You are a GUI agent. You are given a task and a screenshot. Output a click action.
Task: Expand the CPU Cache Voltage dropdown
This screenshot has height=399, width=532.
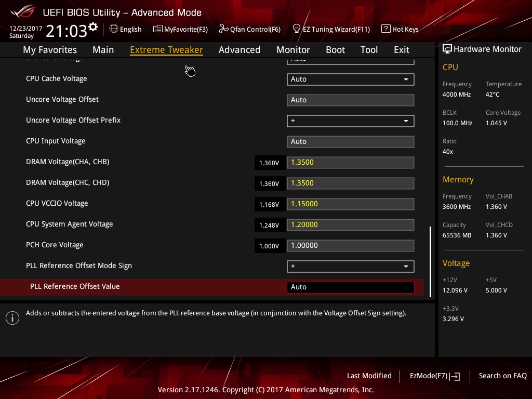[x=351, y=79]
